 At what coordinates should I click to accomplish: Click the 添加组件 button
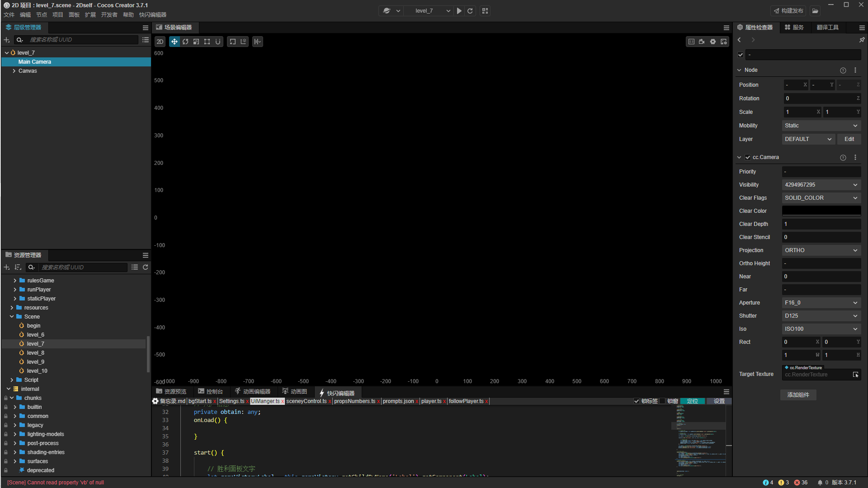[x=798, y=395]
